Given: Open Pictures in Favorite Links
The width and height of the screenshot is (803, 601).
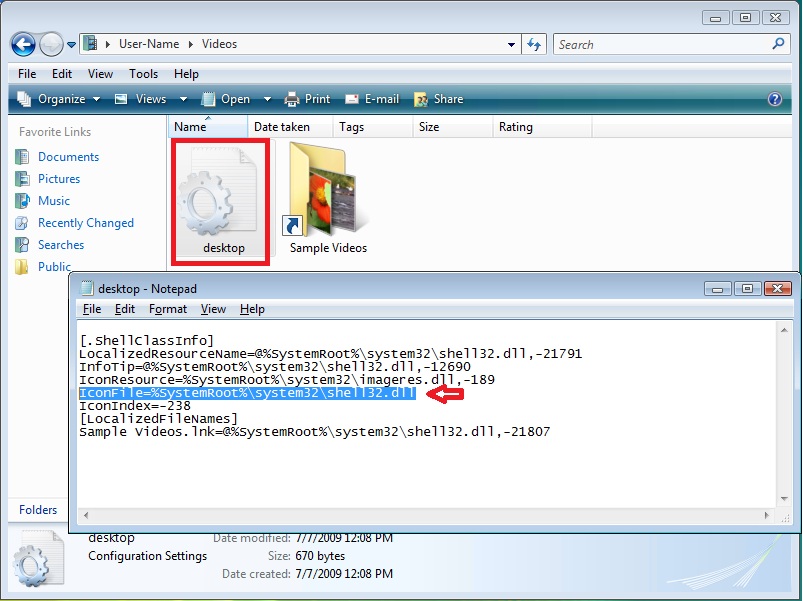Looking at the screenshot, I should click(59, 179).
